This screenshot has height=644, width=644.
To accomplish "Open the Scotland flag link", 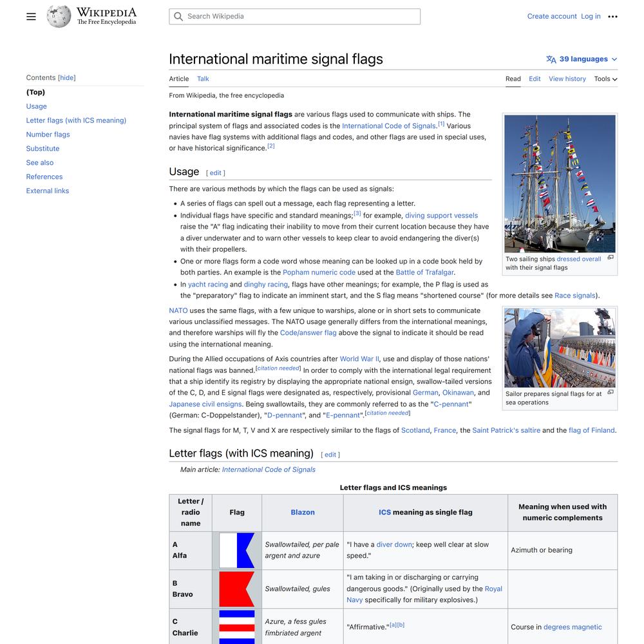I will tap(415, 430).
